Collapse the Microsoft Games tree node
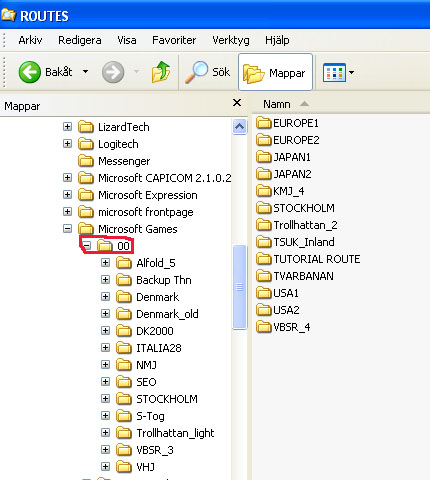Viewport: 430px width, 480px height. 67,229
